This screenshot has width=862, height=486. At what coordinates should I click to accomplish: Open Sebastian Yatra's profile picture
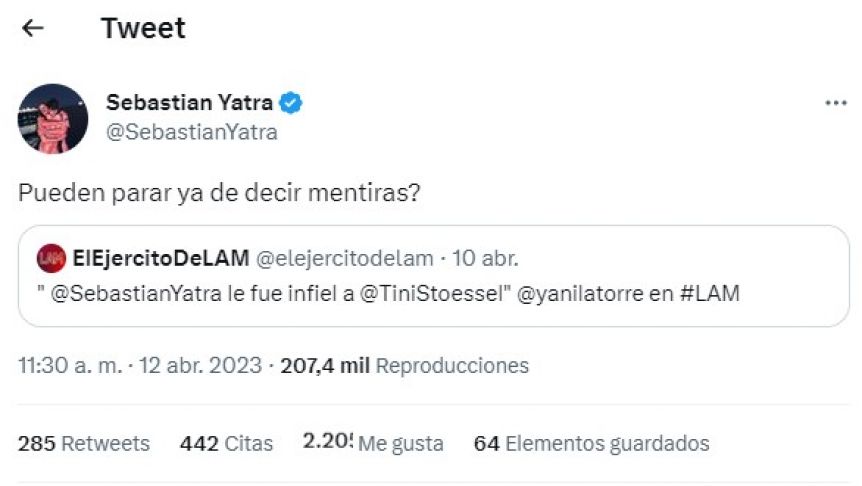(x=53, y=118)
